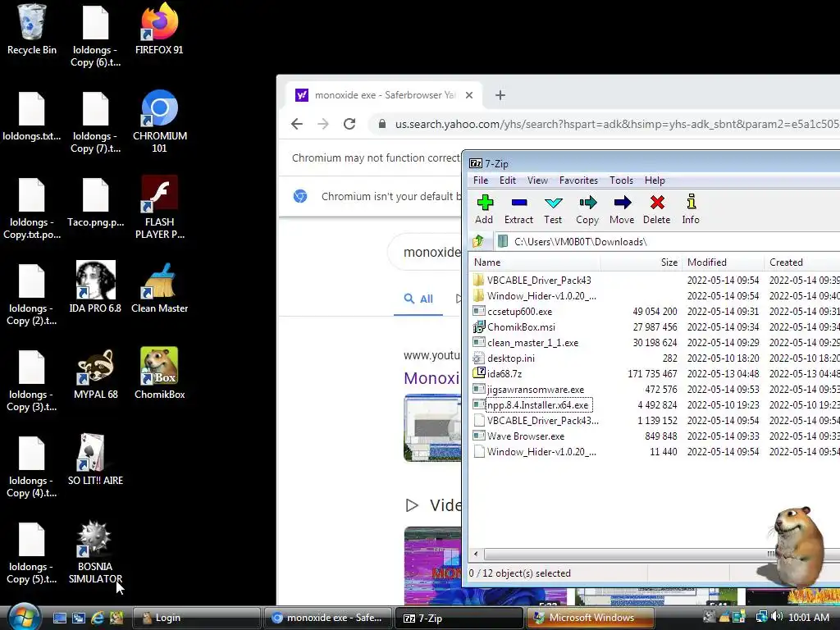
Task: Open the FIREFOX 91 desktop shortcut
Action: [x=159, y=30]
